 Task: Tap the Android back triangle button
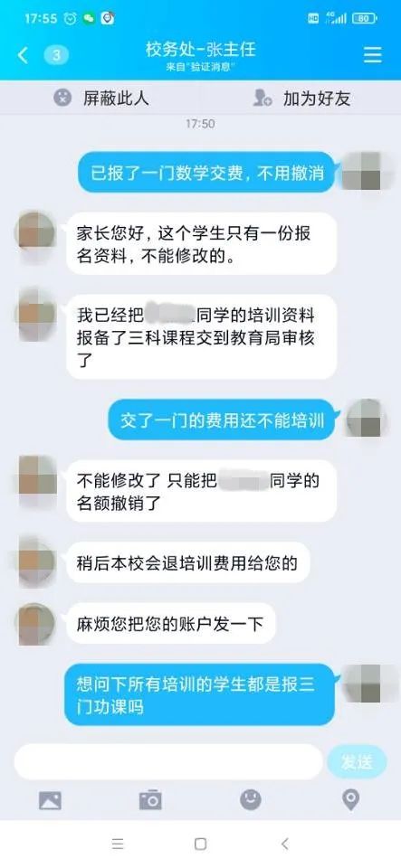click(285, 844)
